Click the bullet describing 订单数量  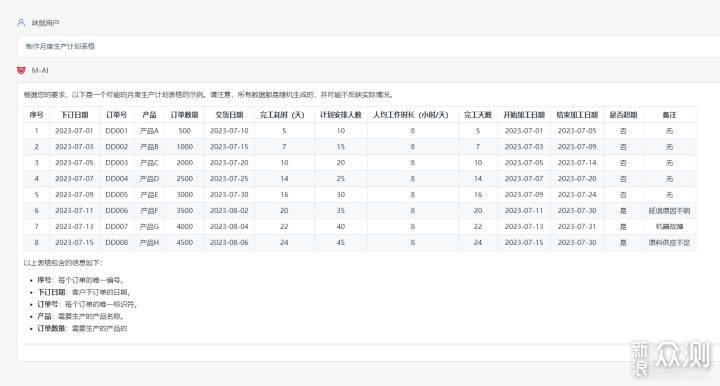point(83,328)
